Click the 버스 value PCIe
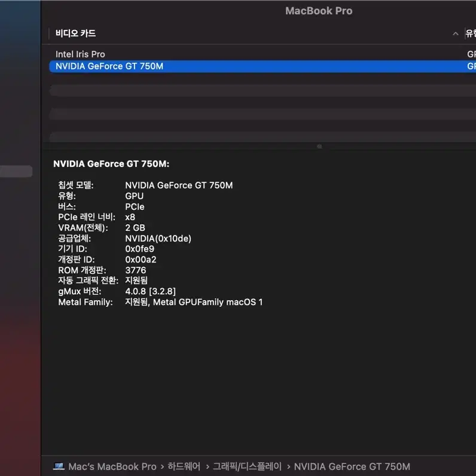476x476 pixels. coord(135,206)
